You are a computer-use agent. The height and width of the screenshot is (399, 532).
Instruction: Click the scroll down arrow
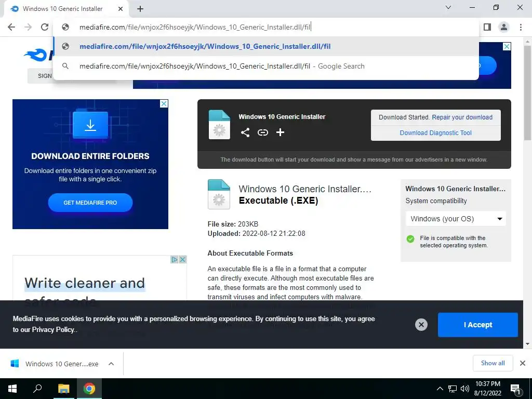tap(527, 344)
